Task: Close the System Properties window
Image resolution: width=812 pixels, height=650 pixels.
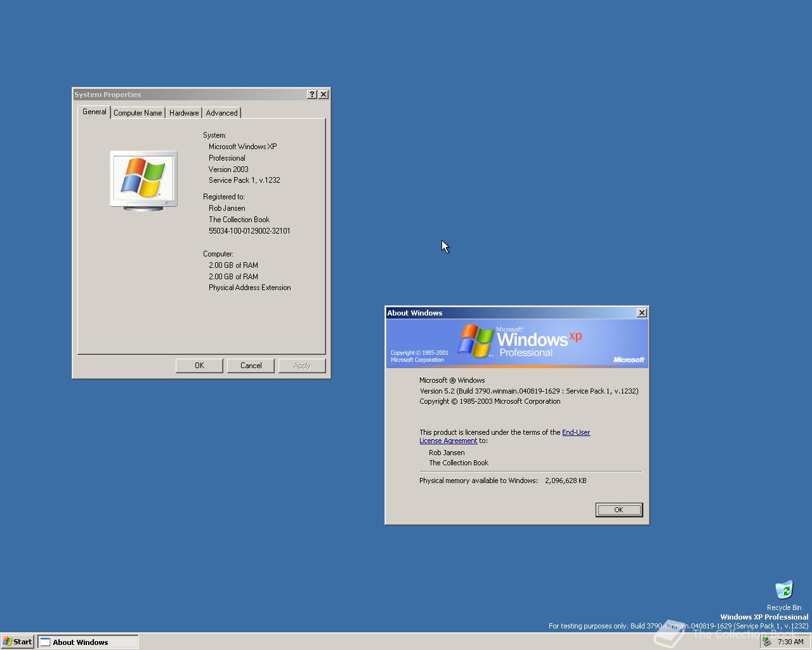Action: (324, 94)
